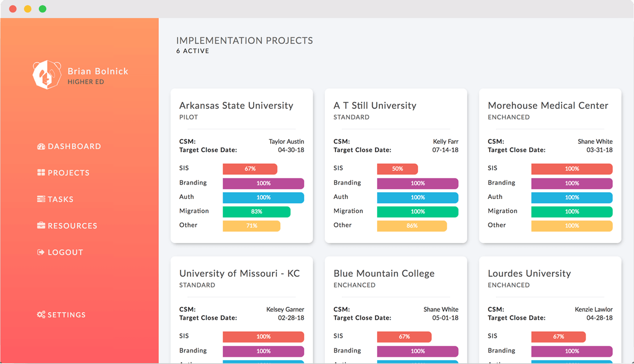Click Morehouse SIS 100% progress bar
Viewport: 634px width, 364px height.
(x=572, y=169)
